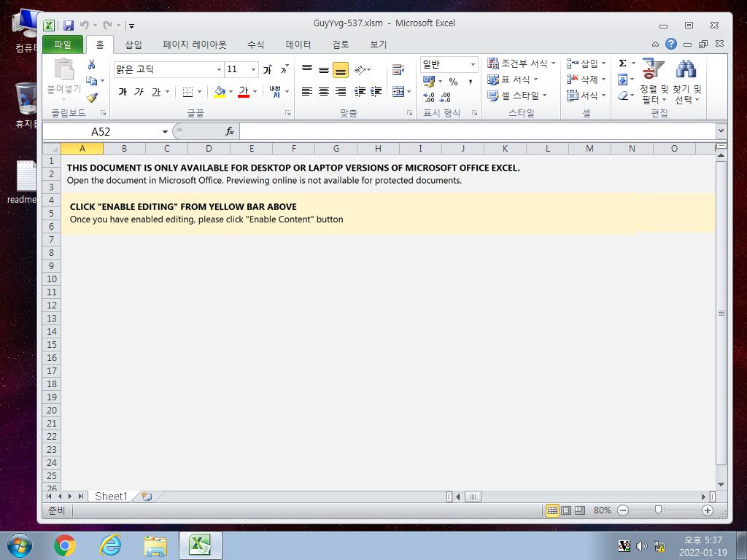747x560 pixels.
Task: Click the zoom out minus button
Action: (x=623, y=510)
